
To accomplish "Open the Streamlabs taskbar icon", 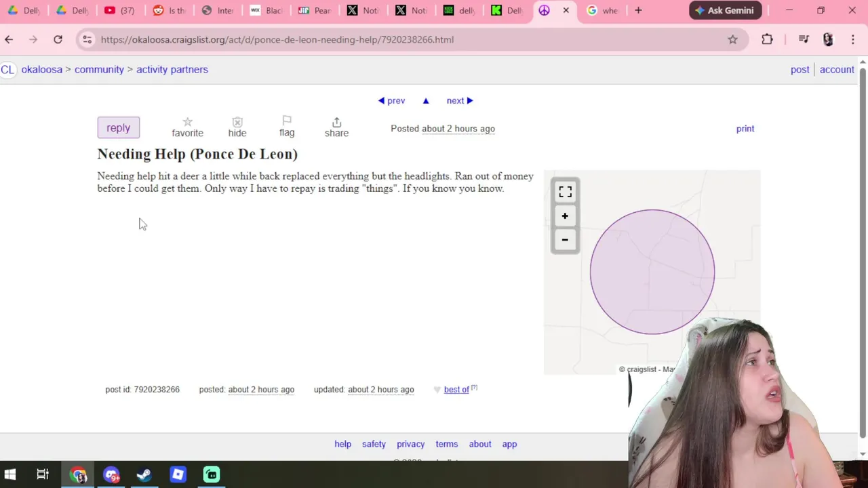I will pyautogui.click(x=212, y=474).
